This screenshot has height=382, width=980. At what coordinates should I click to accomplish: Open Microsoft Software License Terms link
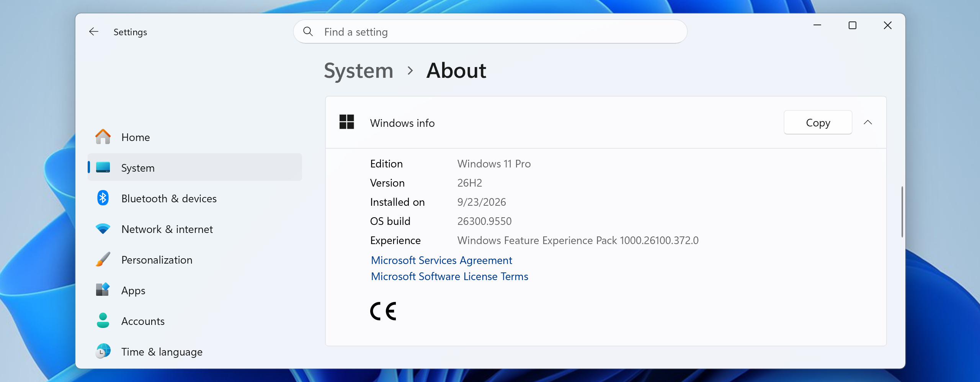coord(449,276)
